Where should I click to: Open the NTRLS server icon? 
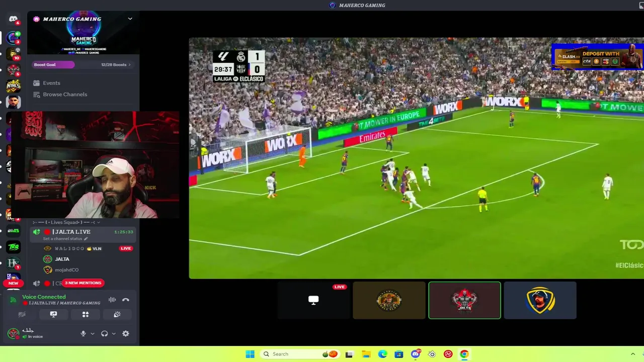pos(13,86)
